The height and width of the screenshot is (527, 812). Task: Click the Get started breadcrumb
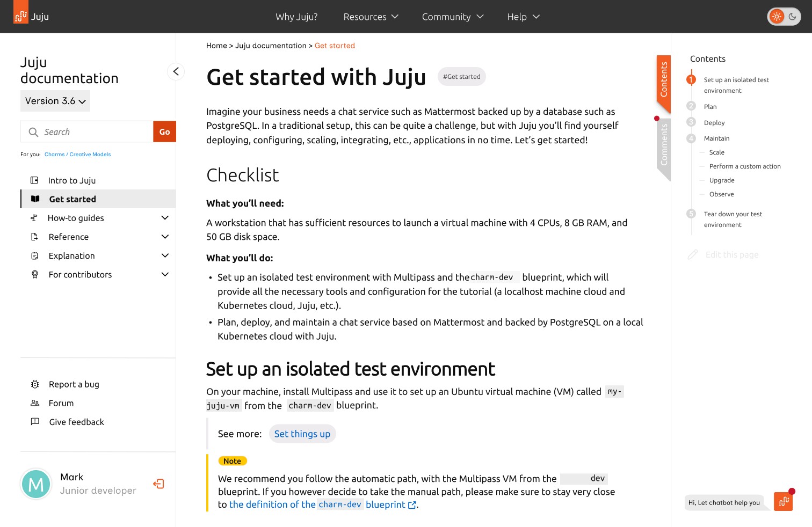pyautogui.click(x=335, y=46)
